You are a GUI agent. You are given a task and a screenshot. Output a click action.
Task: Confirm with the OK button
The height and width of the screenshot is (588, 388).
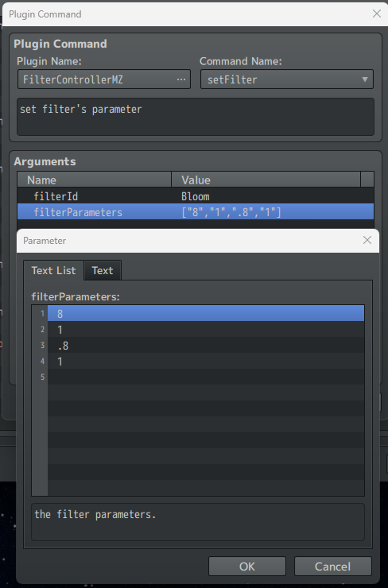coord(247,566)
